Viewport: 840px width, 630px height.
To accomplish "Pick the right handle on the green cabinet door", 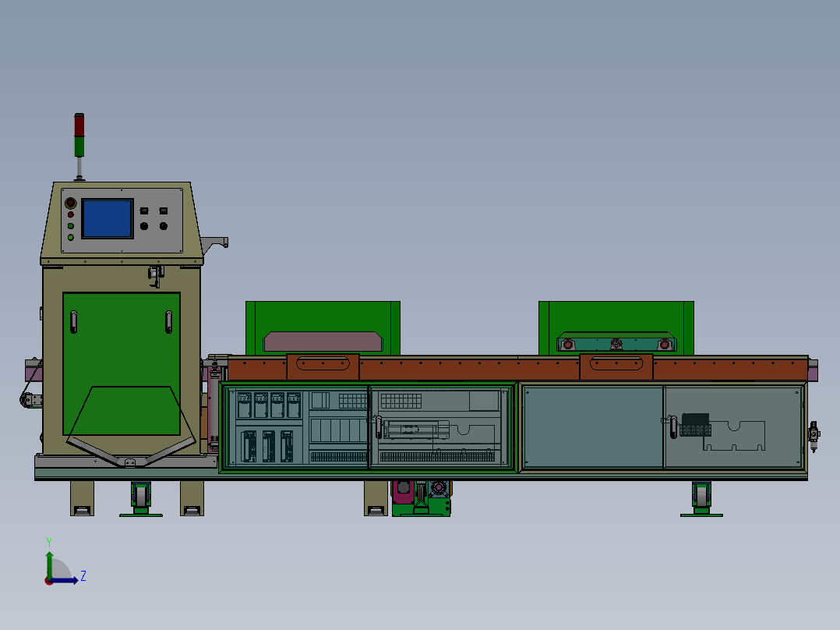I will tap(169, 322).
